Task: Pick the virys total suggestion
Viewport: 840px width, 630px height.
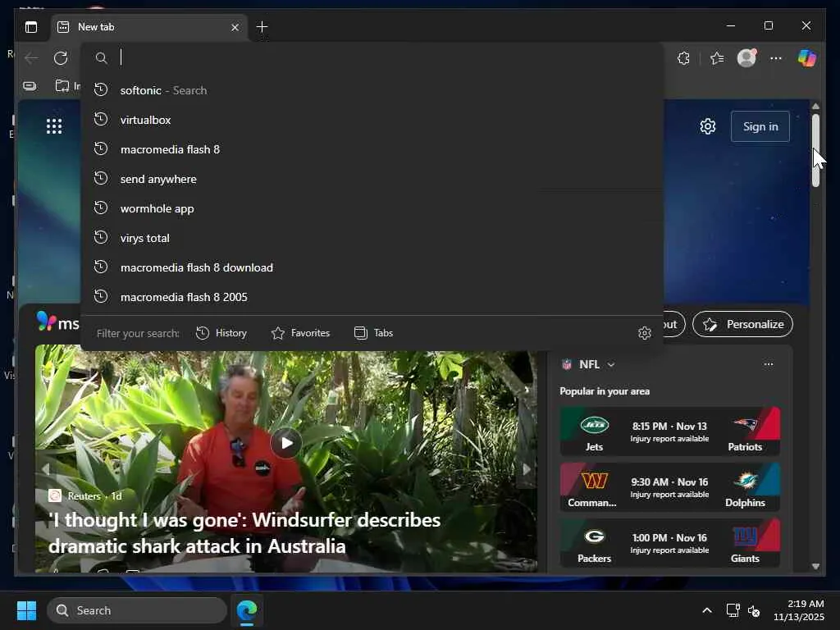Action: click(x=372, y=238)
